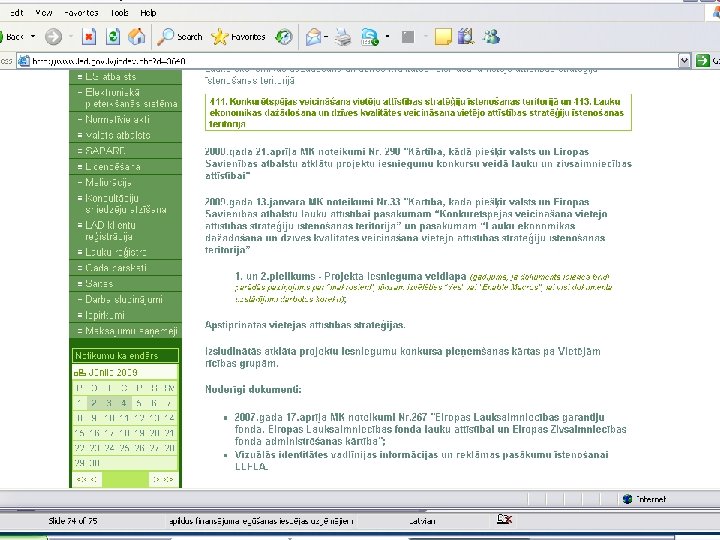This screenshot has width=720, height=540.
Task: Click the spell check status icon
Action: coord(504,519)
